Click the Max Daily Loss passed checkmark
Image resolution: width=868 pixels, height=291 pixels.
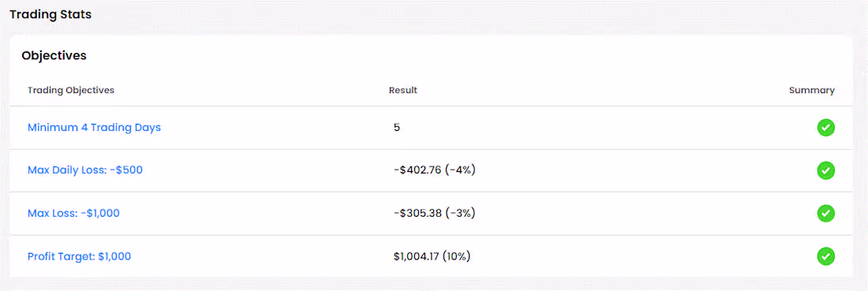pos(825,170)
